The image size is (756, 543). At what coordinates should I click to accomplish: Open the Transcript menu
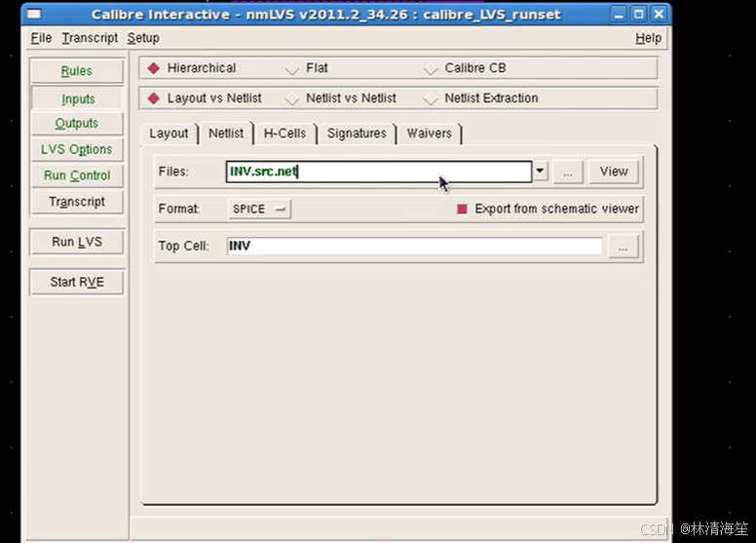(90, 38)
